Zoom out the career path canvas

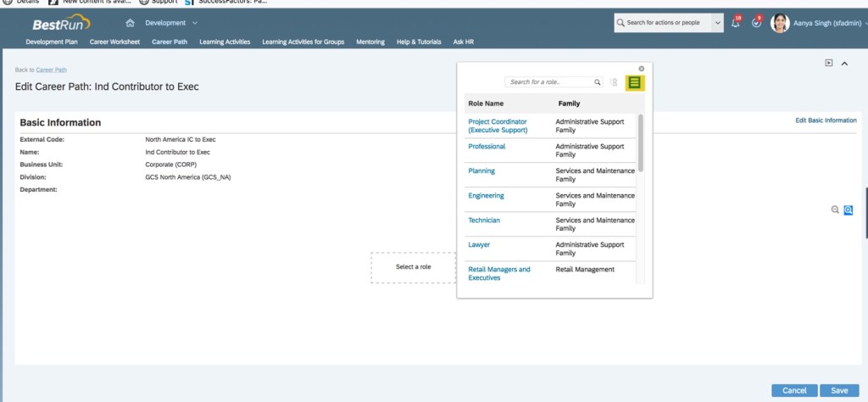pyautogui.click(x=835, y=209)
